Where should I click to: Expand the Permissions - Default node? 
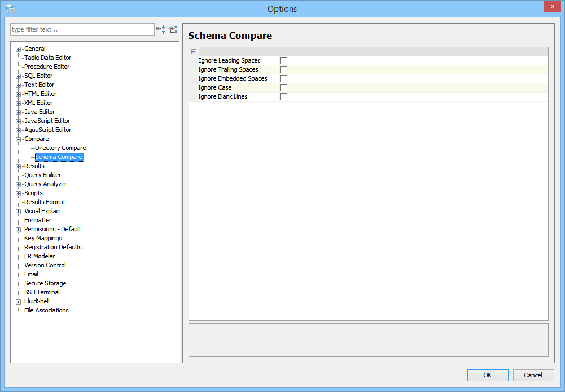(x=19, y=230)
